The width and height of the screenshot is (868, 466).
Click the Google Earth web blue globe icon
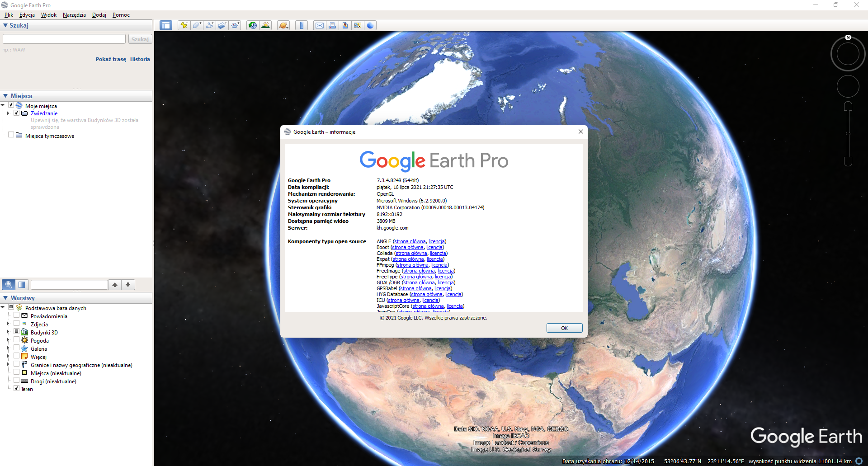click(x=370, y=25)
